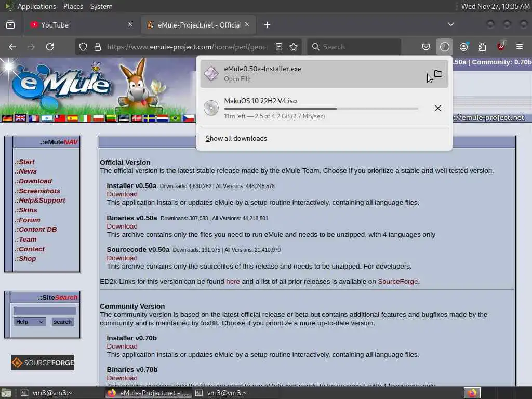This screenshot has height=399, width=532.
Task: Follow the 'here' ED2k-Links link
Action: tap(233, 281)
